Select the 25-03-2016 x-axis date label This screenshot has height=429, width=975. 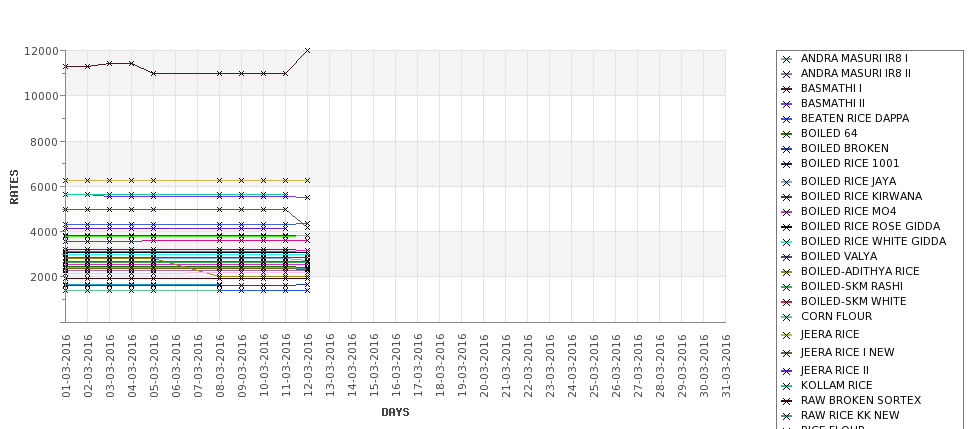[x=594, y=366]
